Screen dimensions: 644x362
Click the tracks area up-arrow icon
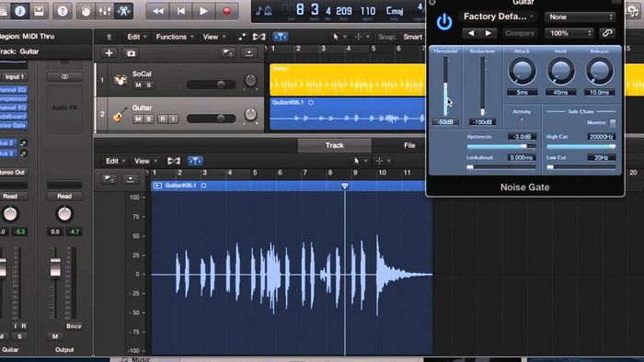tap(109, 37)
